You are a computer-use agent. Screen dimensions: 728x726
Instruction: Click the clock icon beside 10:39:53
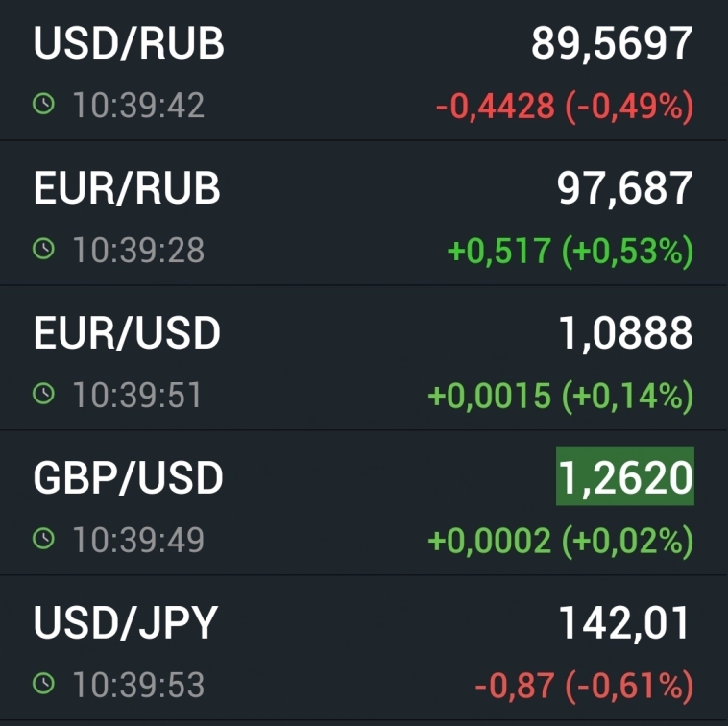click(43, 685)
